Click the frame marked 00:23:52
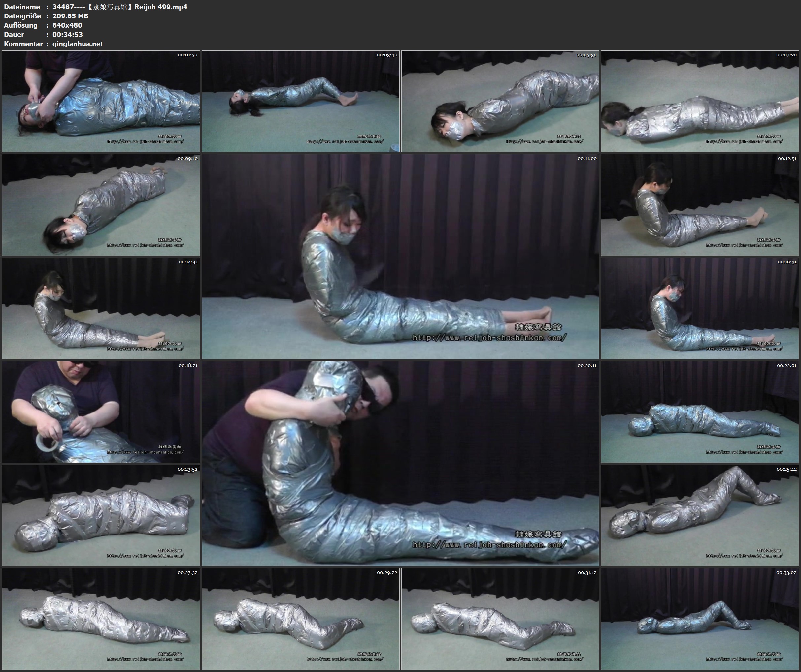Image resolution: width=801 pixels, height=672 pixels. tap(101, 515)
